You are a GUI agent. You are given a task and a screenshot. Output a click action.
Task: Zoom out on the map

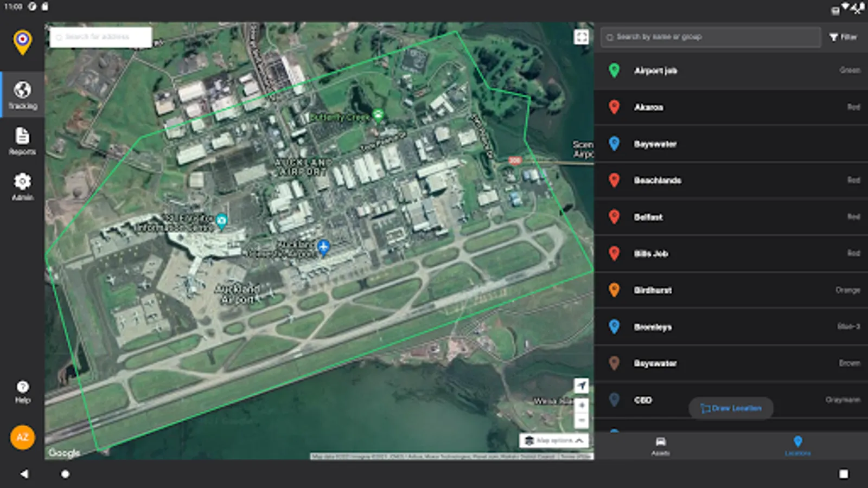tap(581, 420)
